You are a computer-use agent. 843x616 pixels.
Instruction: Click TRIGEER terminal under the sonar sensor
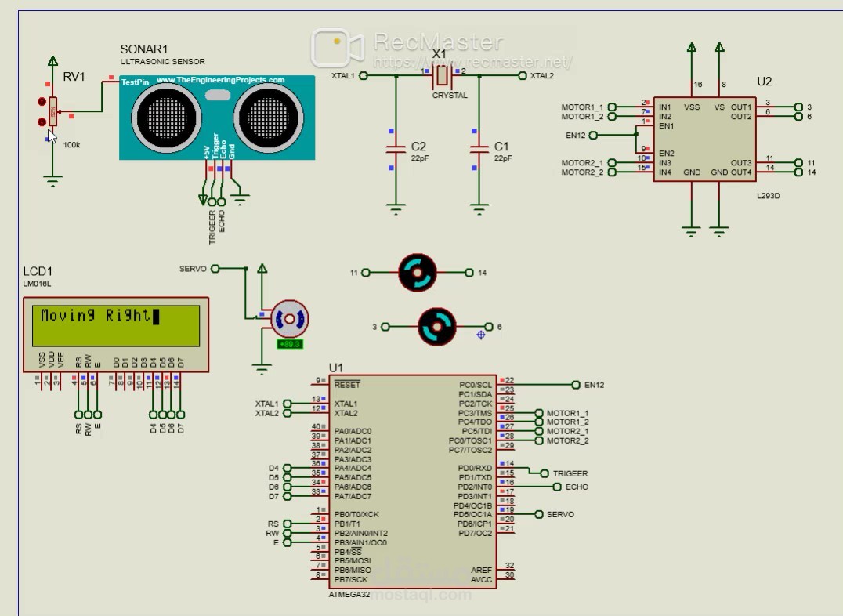point(212,202)
